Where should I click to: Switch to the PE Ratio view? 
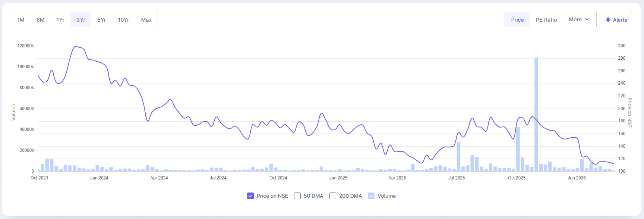click(x=546, y=20)
